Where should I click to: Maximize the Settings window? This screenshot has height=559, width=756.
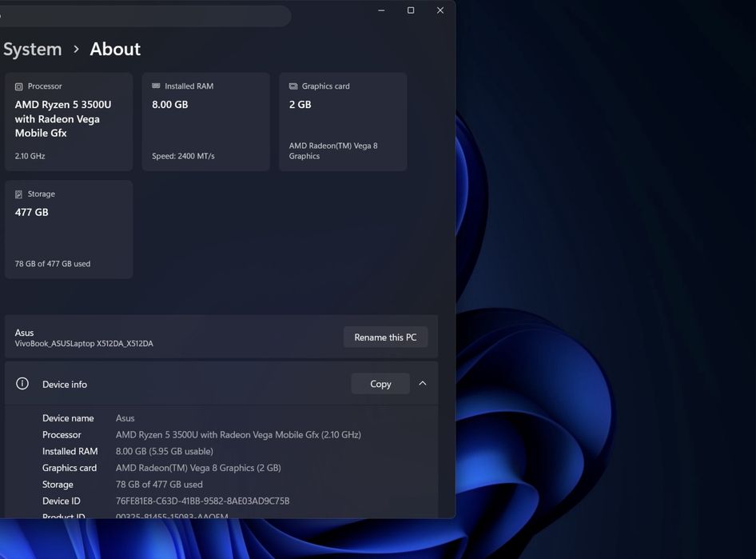click(x=411, y=10)
